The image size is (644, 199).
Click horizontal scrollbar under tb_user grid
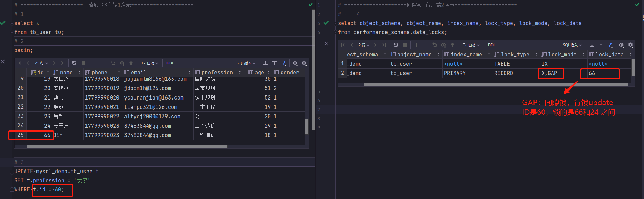127,146
